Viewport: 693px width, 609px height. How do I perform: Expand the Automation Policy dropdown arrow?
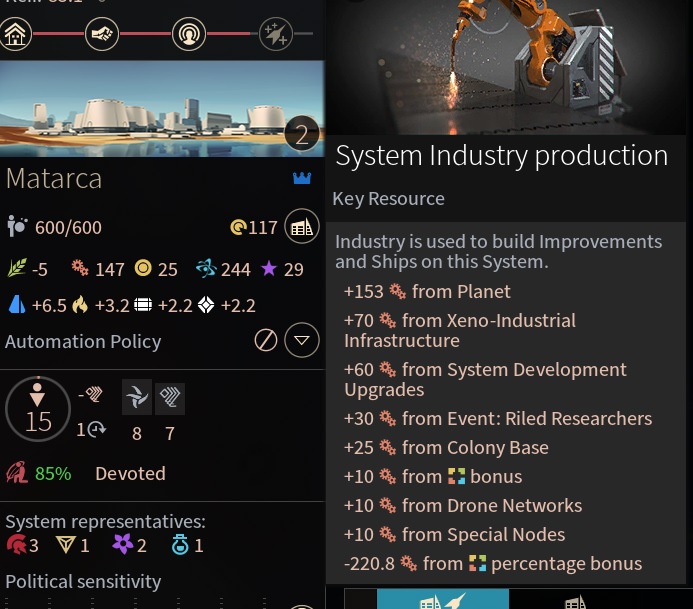coord(301,341)
